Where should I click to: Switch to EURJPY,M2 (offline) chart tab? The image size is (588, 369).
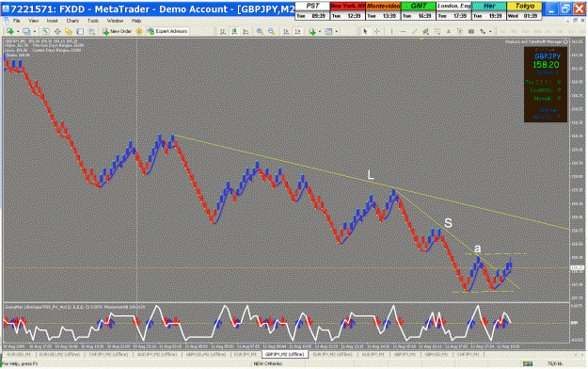tap(333, 354)
